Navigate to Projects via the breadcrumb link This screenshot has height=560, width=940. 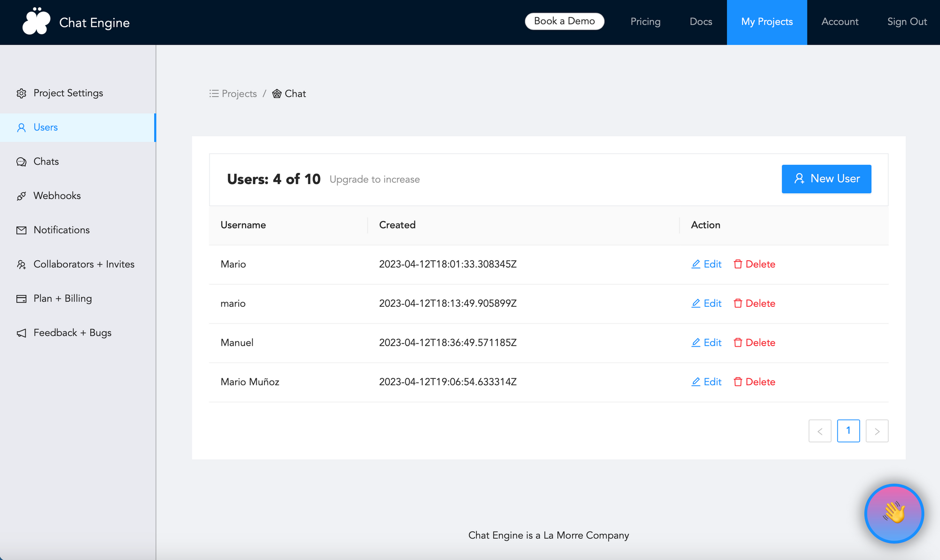coord(239,93)
